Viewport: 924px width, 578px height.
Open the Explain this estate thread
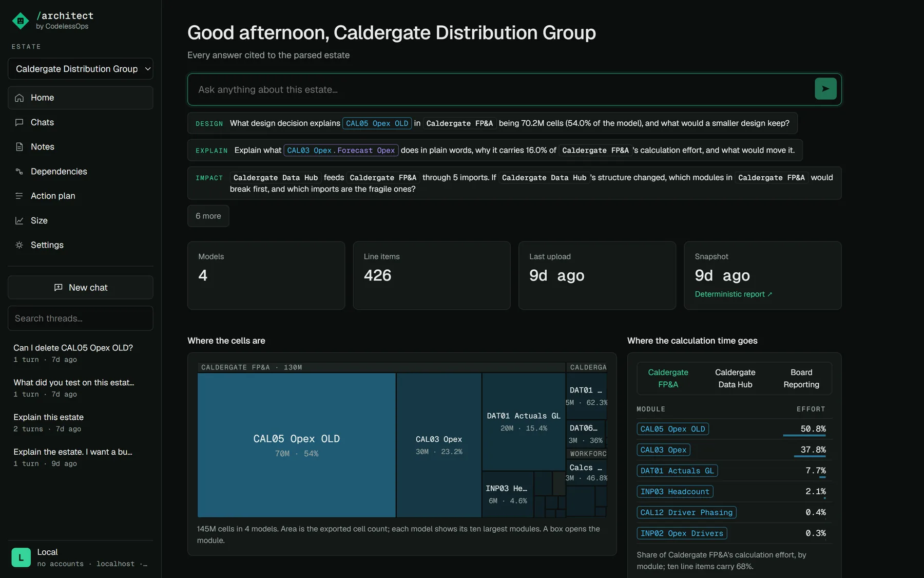click(x=81, y=422)
